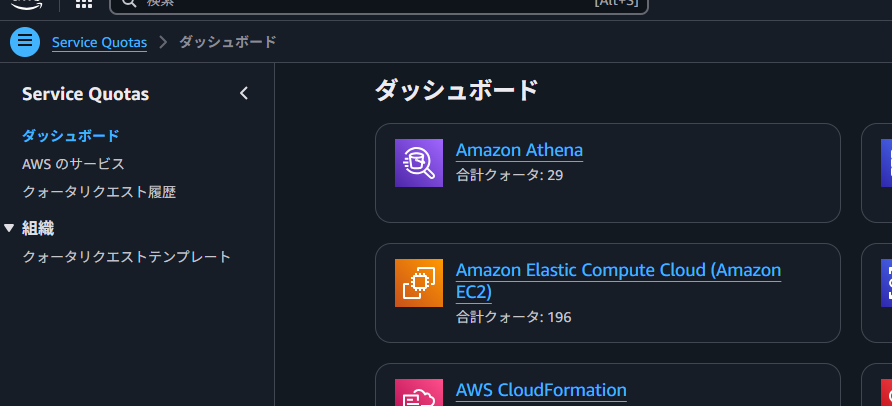892x406 pixels.
Task: Open Amazon Elastic Compute Cloud (Amazon EC2) link
Action: click(x=618, y=280)
